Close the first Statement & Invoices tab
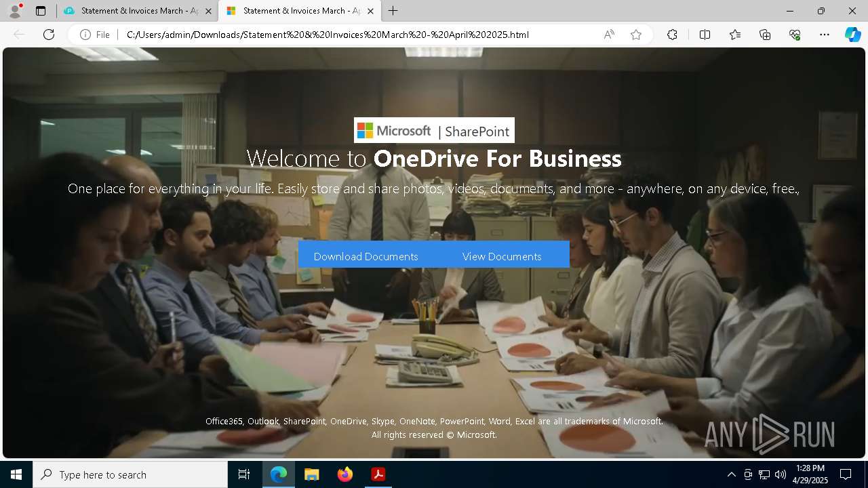Viewport: 868px width, 488px height. coord(208,11)
